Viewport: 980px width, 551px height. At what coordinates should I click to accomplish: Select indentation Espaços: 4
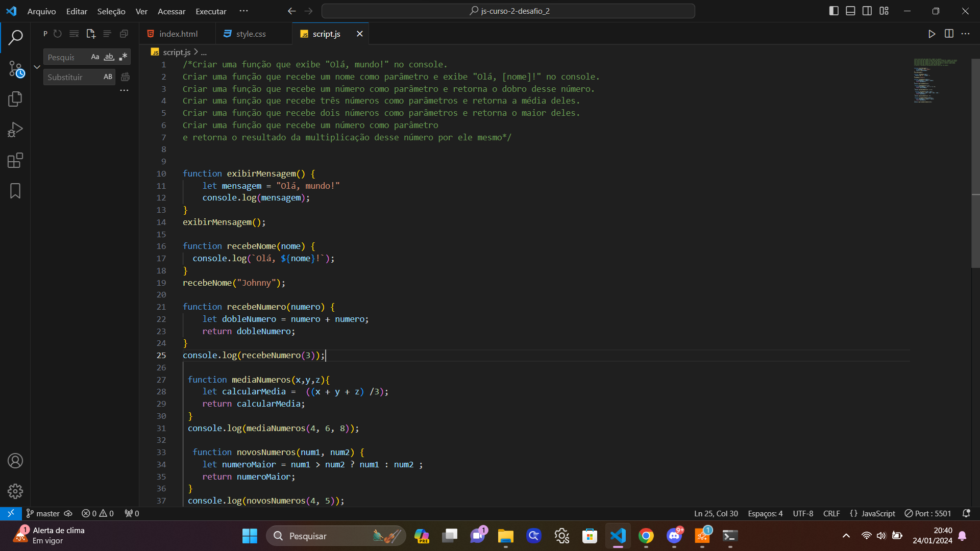765,513
